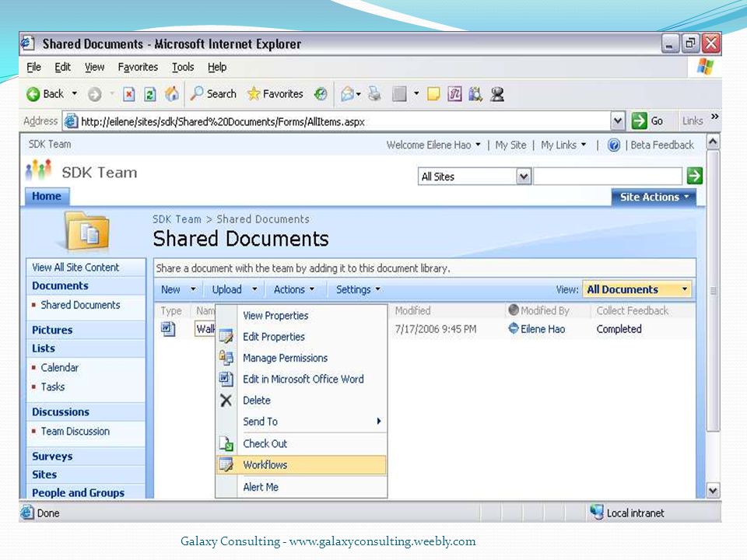The image size is (747, 560).
Task: Click the SharePoint Help question mark icon
Action: click(614, 145)
